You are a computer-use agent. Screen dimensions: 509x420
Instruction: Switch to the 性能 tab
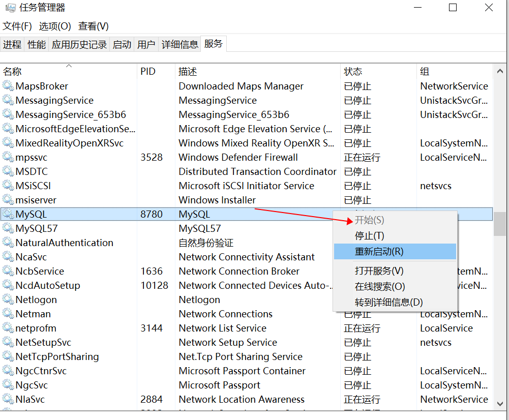[x=37, y=45]
